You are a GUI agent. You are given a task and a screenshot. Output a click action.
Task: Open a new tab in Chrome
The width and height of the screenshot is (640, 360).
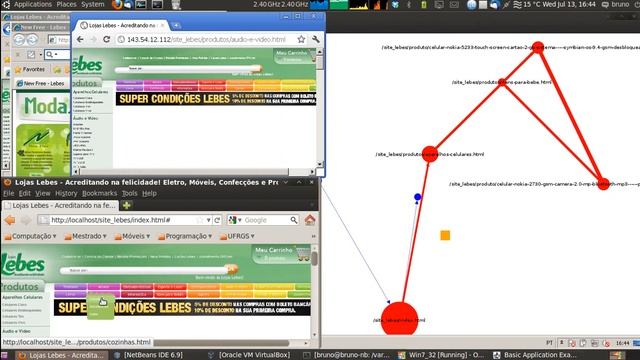tap(176, 25)
